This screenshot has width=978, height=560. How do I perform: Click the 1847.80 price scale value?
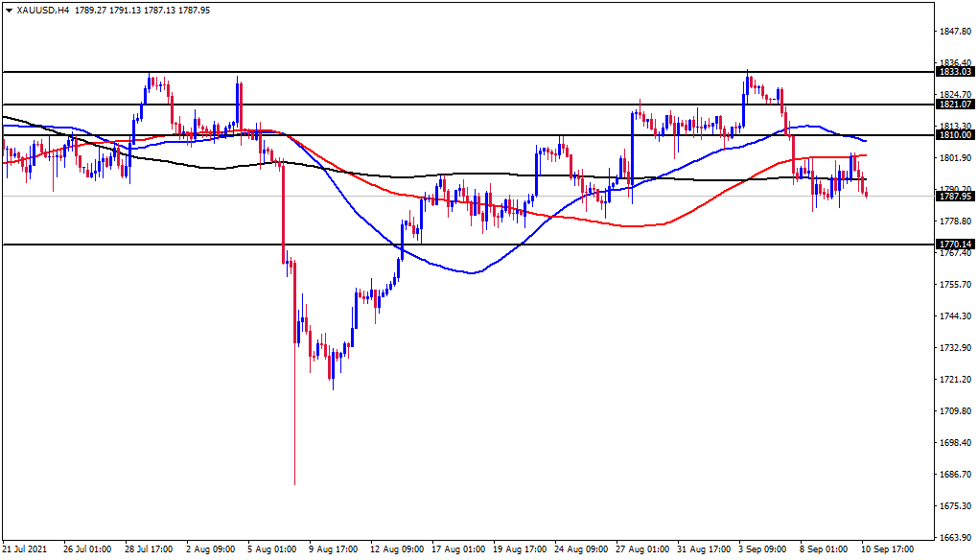tap(956, 32)
